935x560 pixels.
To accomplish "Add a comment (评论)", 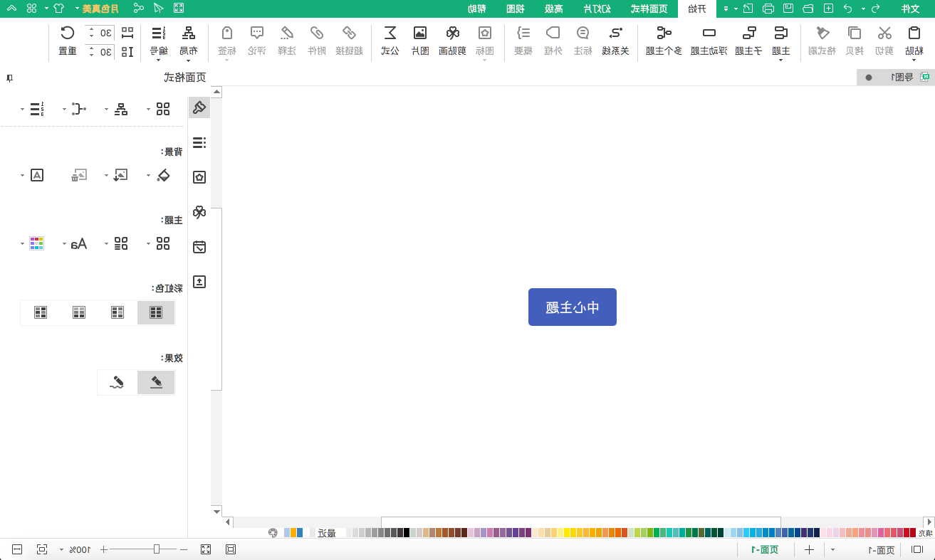I will pos(257,41).
